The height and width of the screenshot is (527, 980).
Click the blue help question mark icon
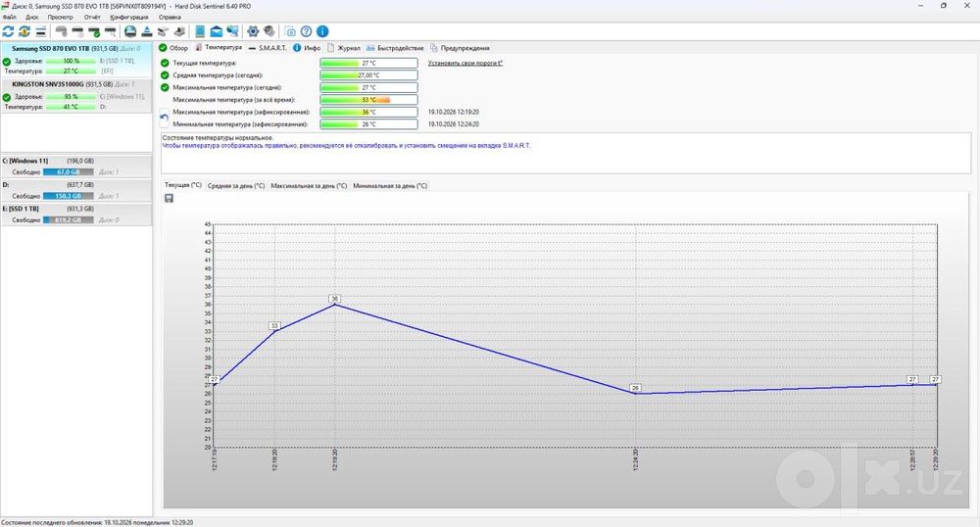[306, 31]
